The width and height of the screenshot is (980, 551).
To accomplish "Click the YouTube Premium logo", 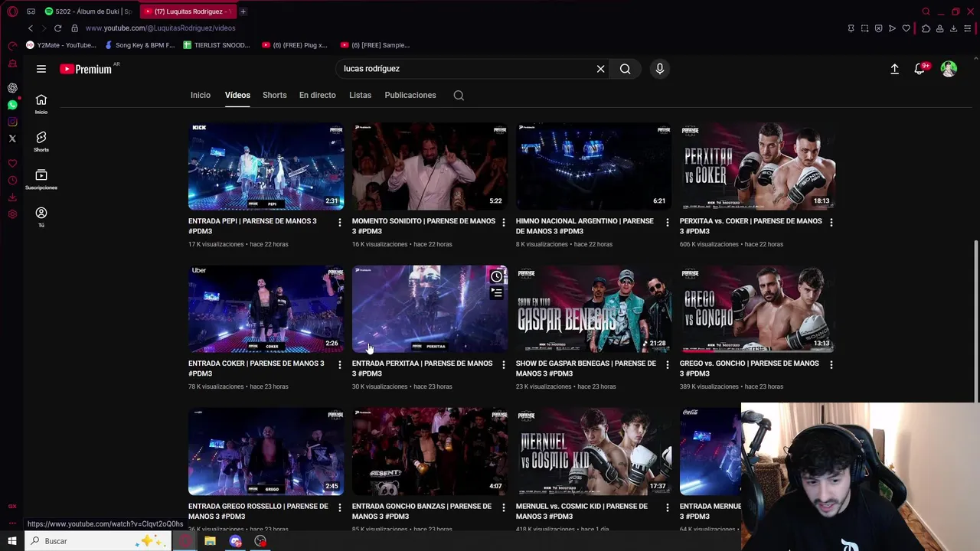I will click(86, 69).
